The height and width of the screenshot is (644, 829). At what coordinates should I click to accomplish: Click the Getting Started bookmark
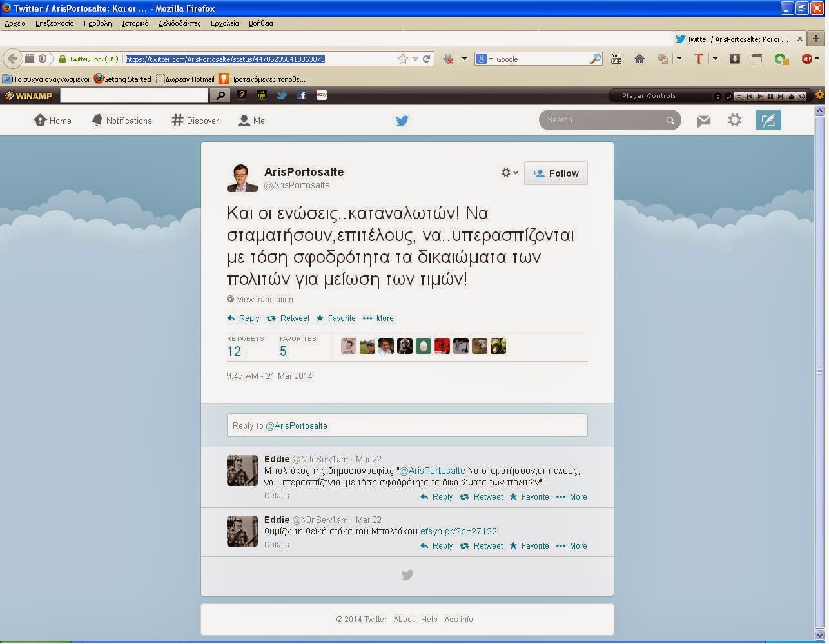(122, 79)
